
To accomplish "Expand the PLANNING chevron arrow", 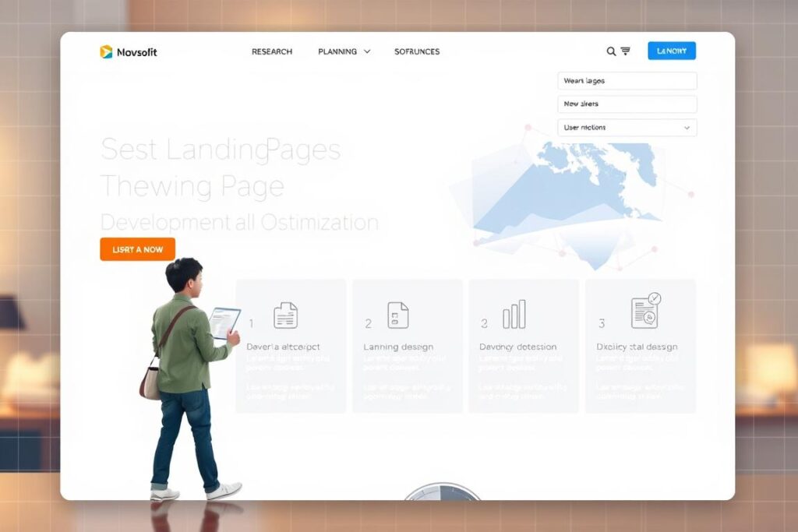I will coord(367,51).
